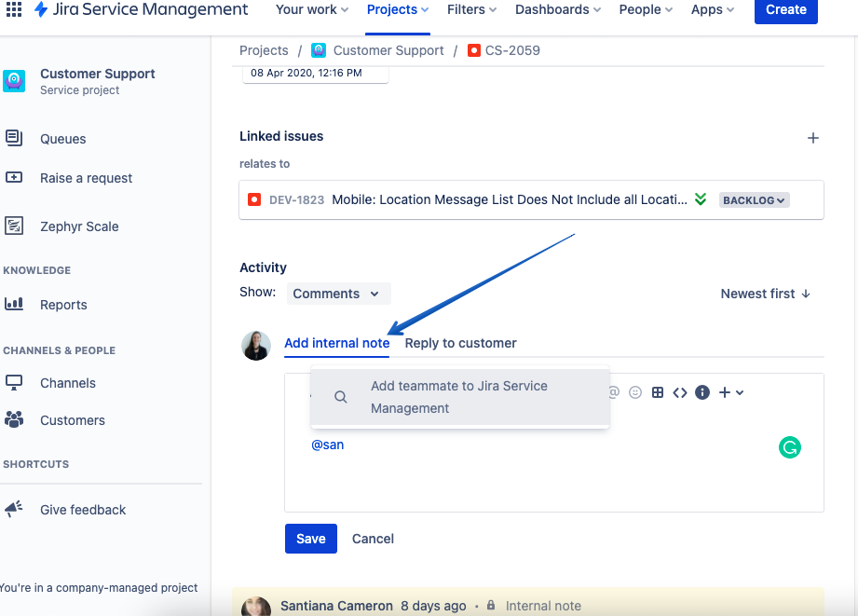Viewport: 858px width, 616px height.
Task: Open the apps grid switcher
Action: coord(13,10)
